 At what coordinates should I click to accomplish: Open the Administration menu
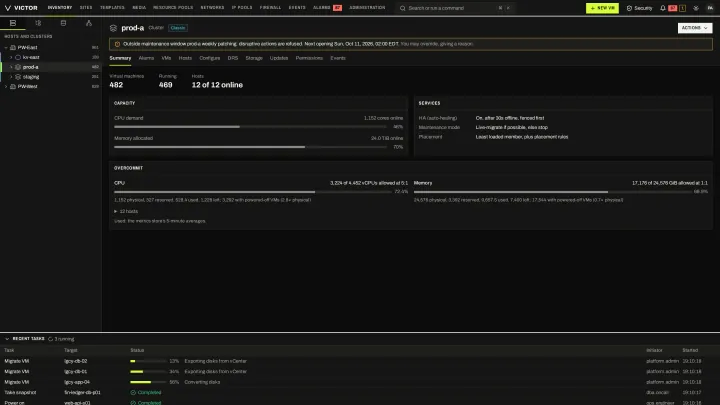(367, 8)
